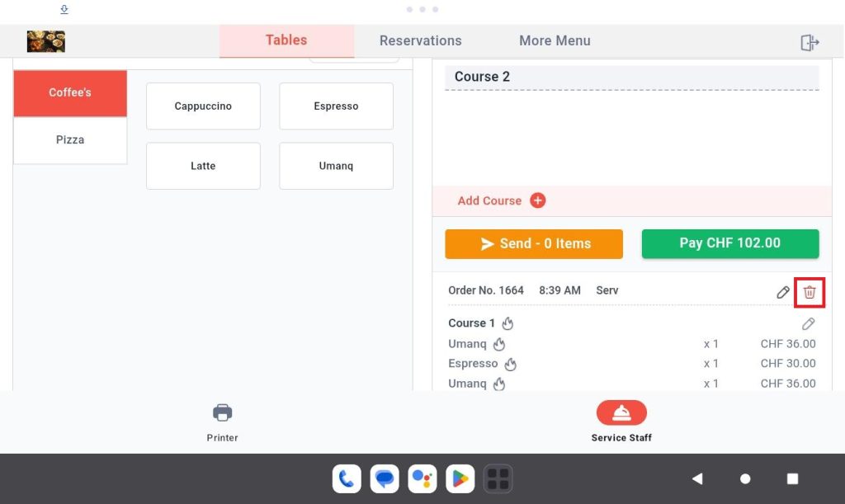
Task: Delete order 1664 with the trash icon
Action: (809, 292)
